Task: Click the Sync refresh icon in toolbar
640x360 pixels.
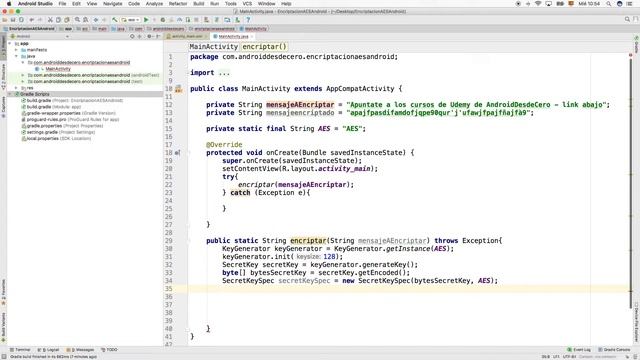Action: 21,20
